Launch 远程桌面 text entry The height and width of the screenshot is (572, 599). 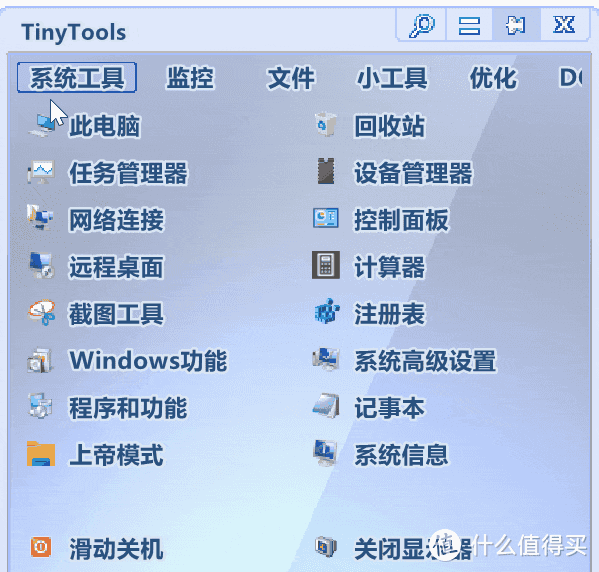[117, 267]
